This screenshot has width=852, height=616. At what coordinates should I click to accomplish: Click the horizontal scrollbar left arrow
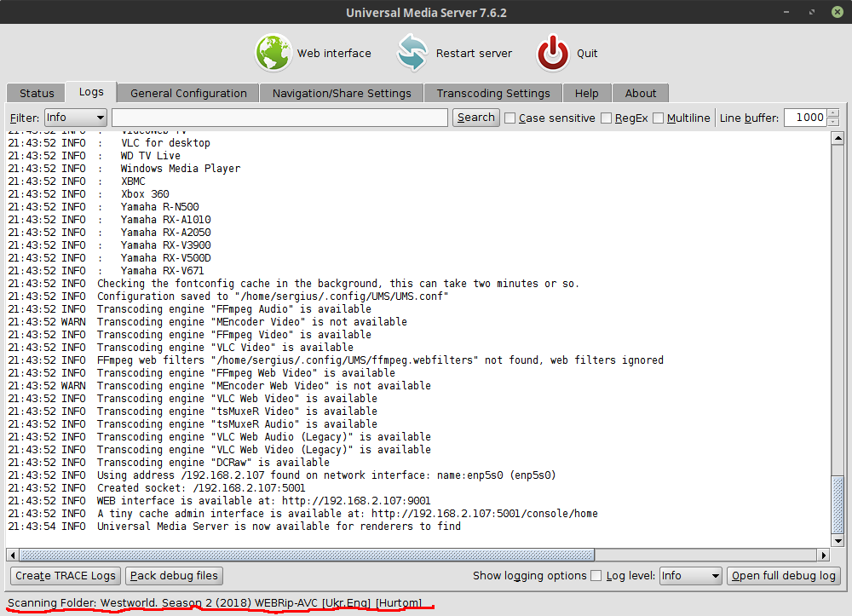click(13, 555)
